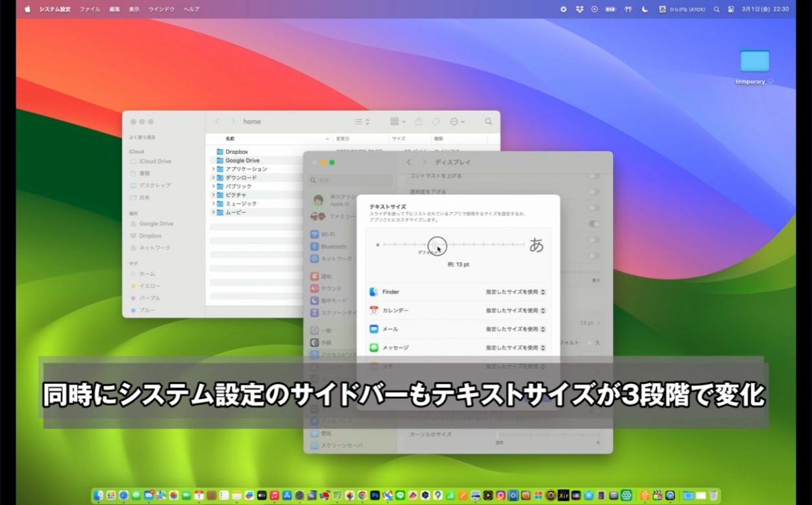Open Spotlight search in menu bar
The image size is (812, 505).
pos(715,9)
